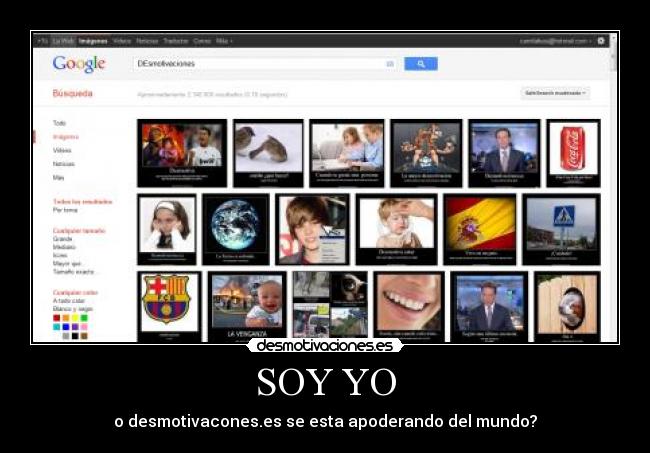Open Noticias in the top black bar
650x453 pixels.
(x=147, y=41)
